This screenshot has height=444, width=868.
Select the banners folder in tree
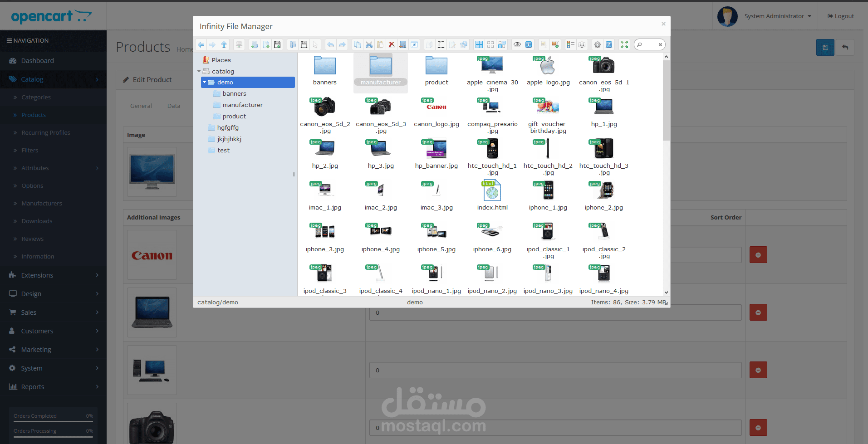point(234,93)
